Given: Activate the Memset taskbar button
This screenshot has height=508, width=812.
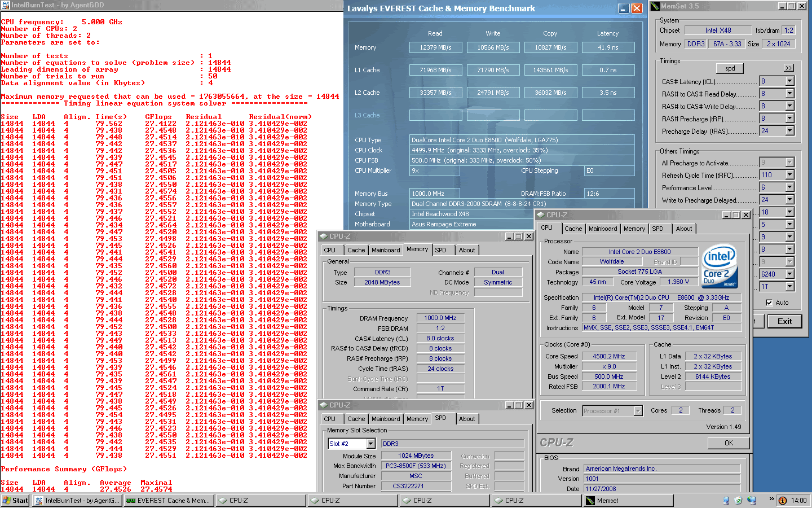Looking at the screenshot, I should tap(628, 501).
